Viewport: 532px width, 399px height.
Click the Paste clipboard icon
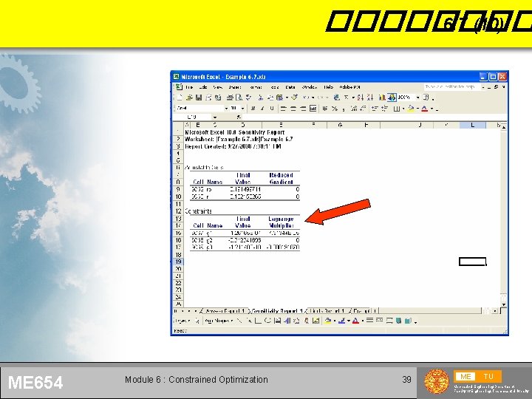pyautogui.click(x=279, y=98)
